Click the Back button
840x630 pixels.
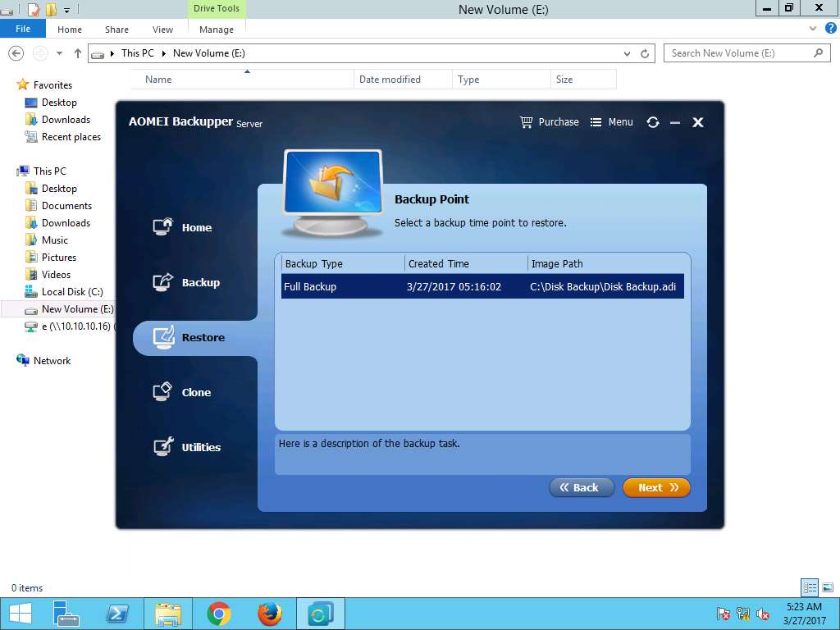tap(582, 487)
